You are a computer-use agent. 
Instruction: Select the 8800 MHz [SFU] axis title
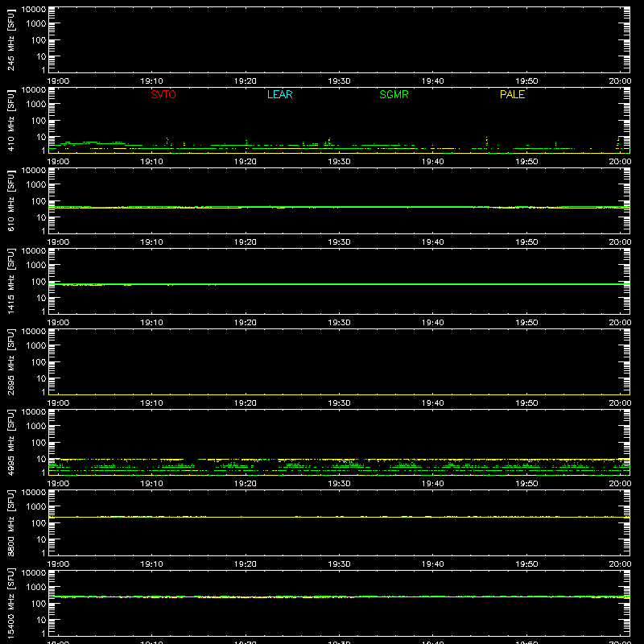coord(11,523)
